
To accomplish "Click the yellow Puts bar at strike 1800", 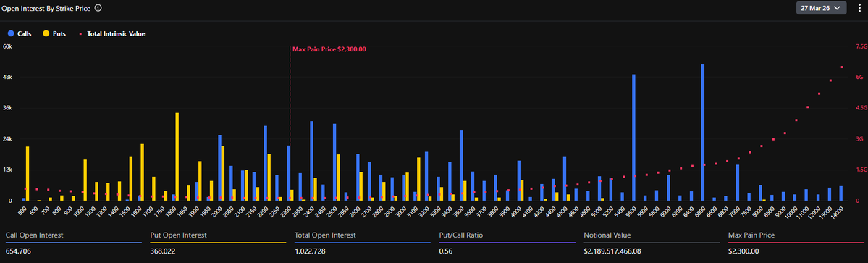I will pyautogui.click(x=177, y=156).
